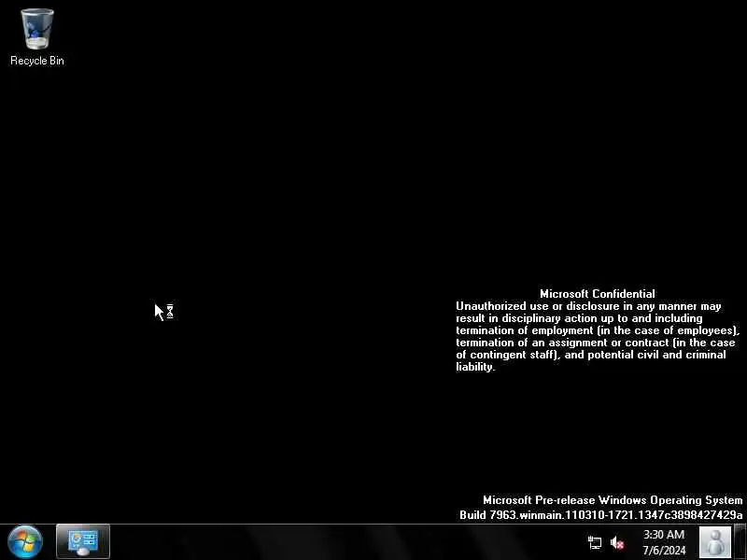Screen dimensions: 747x560
Task: Open the Windows Start orb
Action: [25, 542]
